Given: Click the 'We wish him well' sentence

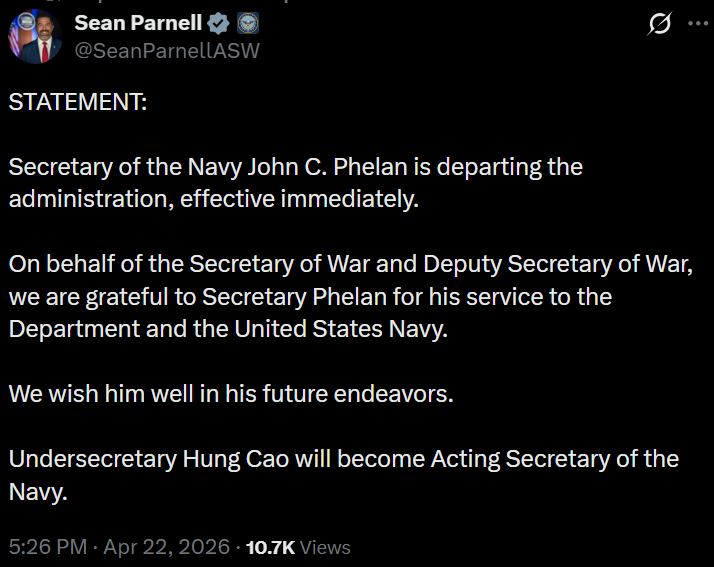Looking at the screenshot, I should [x=231, y=393].
